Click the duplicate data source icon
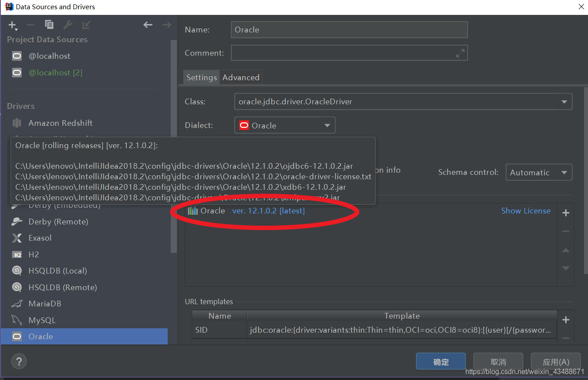The height and width of the screenshot is (380, 588). click(49, 25)
